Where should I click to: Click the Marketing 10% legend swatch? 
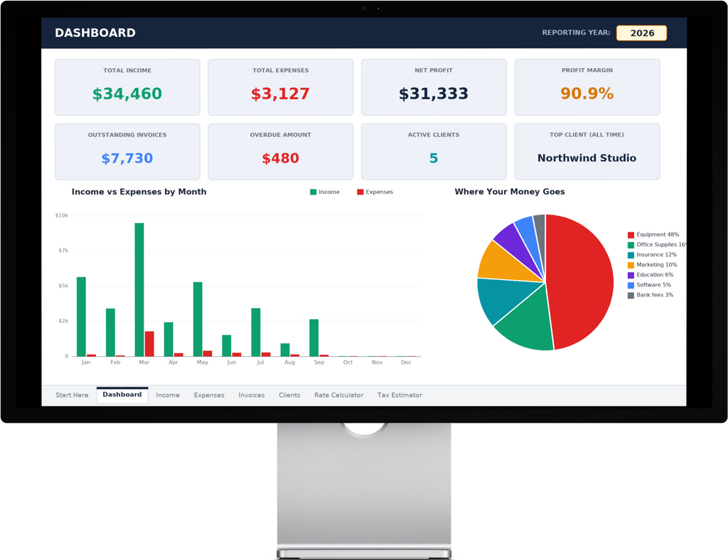click(631, 265)
